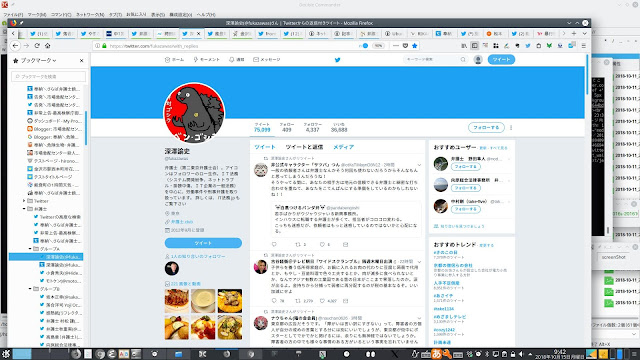The width and height of the screenshot is (640, 360).
Task: Click the 変更する link beside おすすめトレンド
Action: (x=487, y=245)
